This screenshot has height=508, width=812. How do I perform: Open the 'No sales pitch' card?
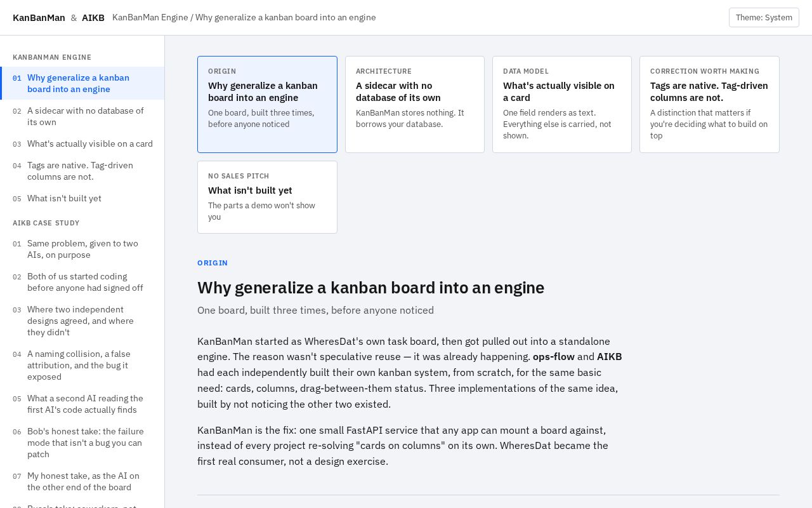[x=267, y=197]
